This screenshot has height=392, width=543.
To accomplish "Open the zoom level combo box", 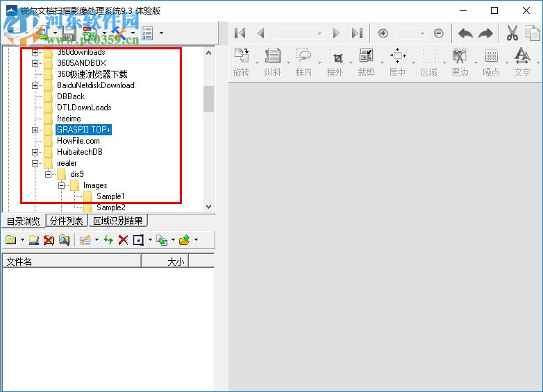I will tap(410, 33).
